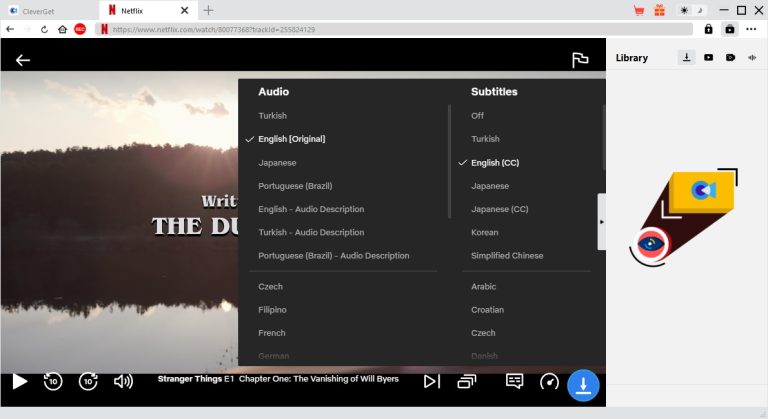The height and width of the screenshot is (419, 768).
Task: Select Portuguese (Brazil) audio
Action: pyautogui.click(x=295, y=186)
